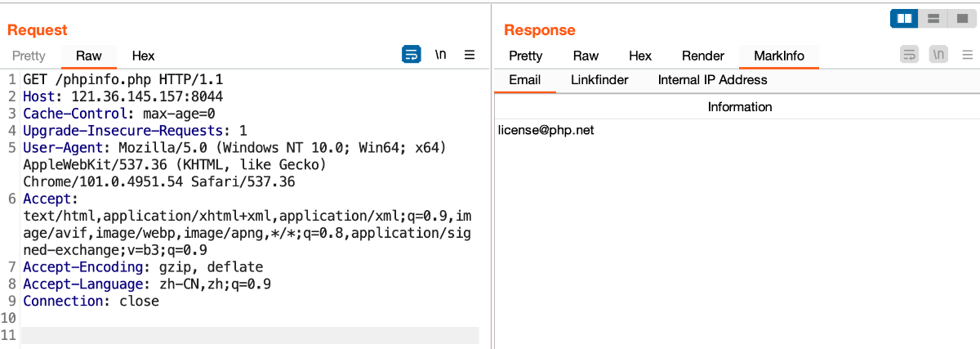
Task: Switch to combined single-panel layout
Action: tap(961, 18)
